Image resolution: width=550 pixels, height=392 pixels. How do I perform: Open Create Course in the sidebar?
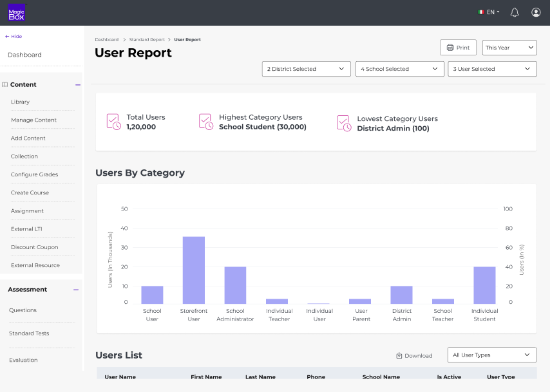pos(30,193)
